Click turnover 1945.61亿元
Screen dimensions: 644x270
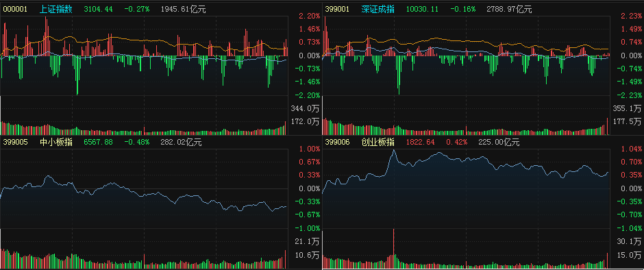[183, 10]
